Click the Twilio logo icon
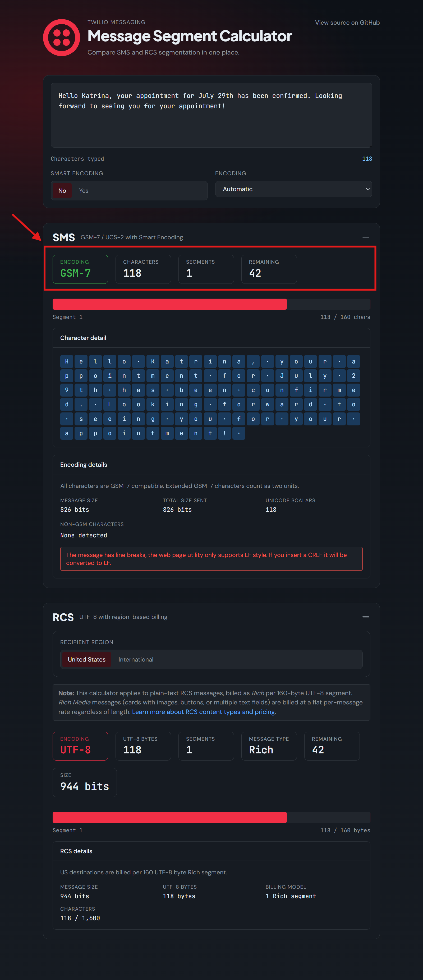This screenshot has height=980, width=423. click(62, 37)
